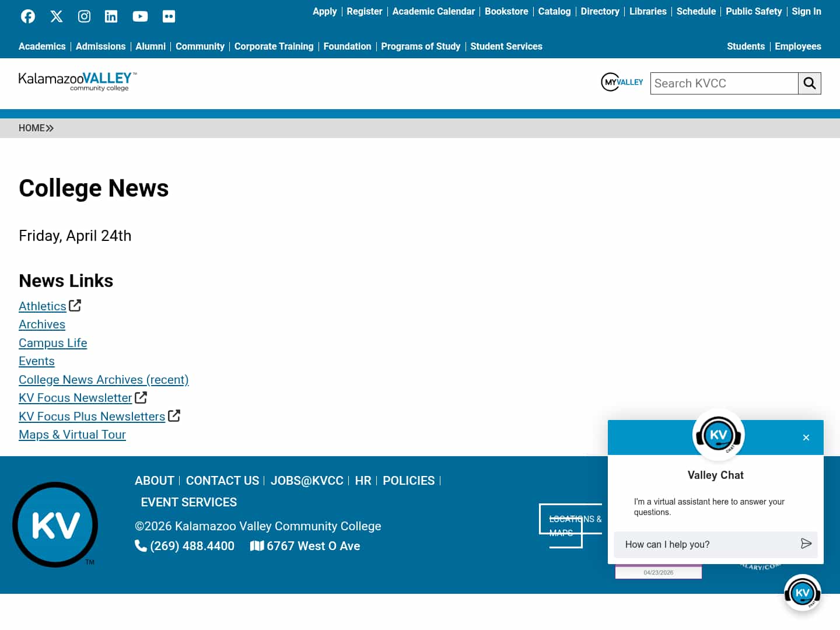840x630 pixels.
Task: Close the Valley Chat popup
Action: [806, 437]
